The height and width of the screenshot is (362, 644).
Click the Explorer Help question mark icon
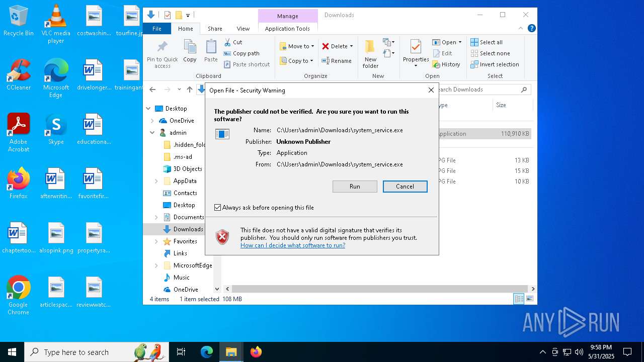531,29
